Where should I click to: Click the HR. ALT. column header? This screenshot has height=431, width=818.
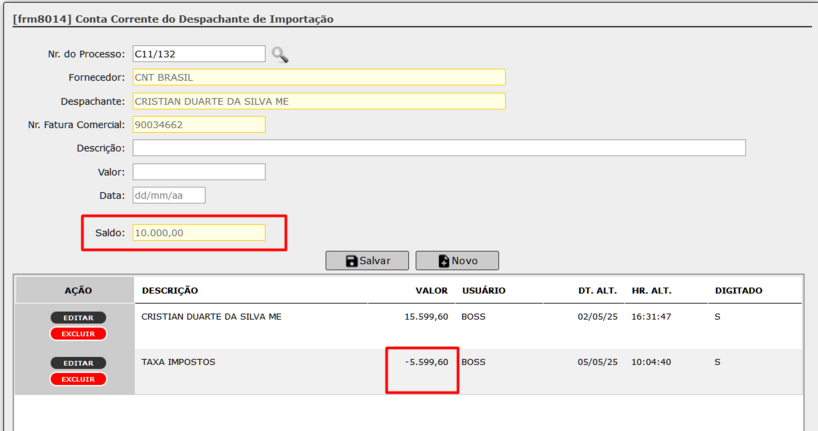point(652,291)
